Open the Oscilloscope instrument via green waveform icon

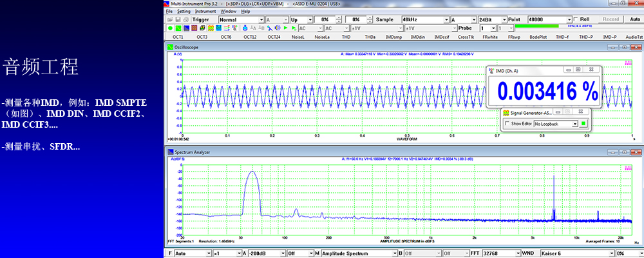178,28
